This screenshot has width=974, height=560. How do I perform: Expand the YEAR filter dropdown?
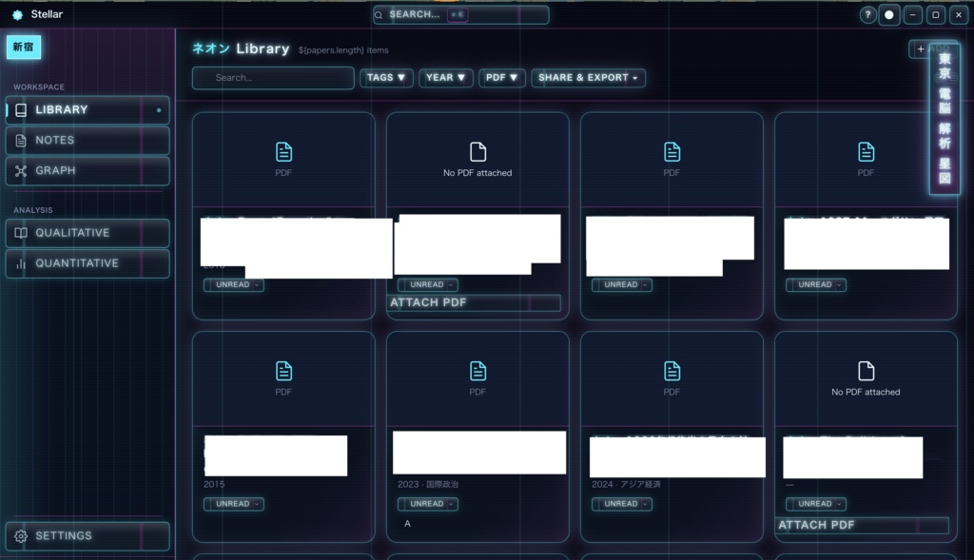[445, 78]
